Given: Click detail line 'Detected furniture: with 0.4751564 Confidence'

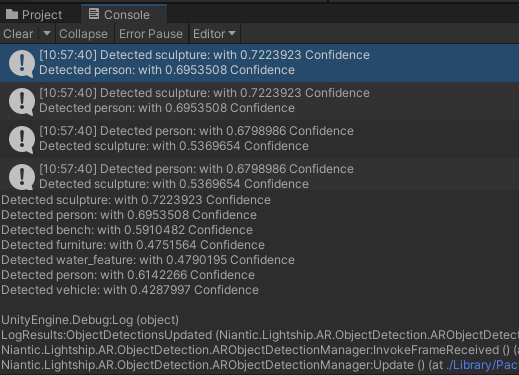Looking at the screenshot, I should [133, 245].
